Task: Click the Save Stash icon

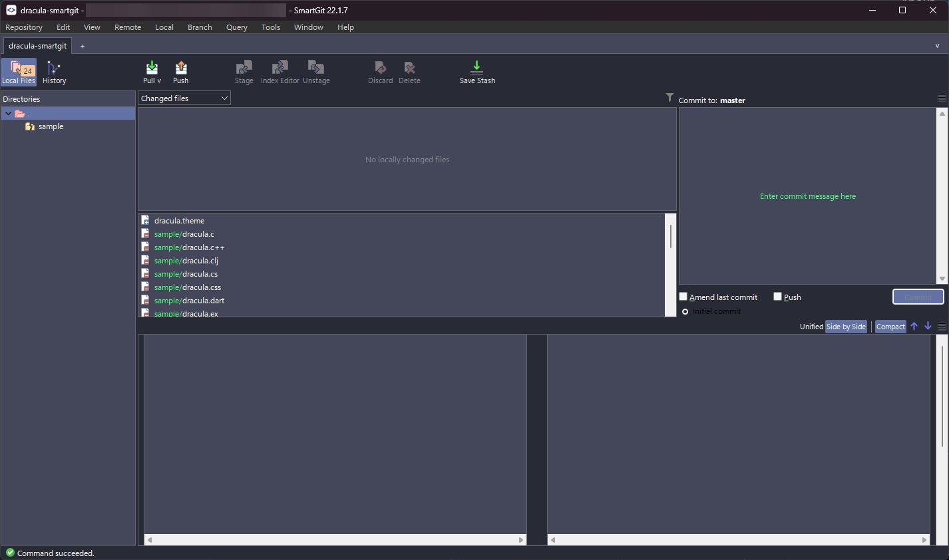Action: [476, 70]
